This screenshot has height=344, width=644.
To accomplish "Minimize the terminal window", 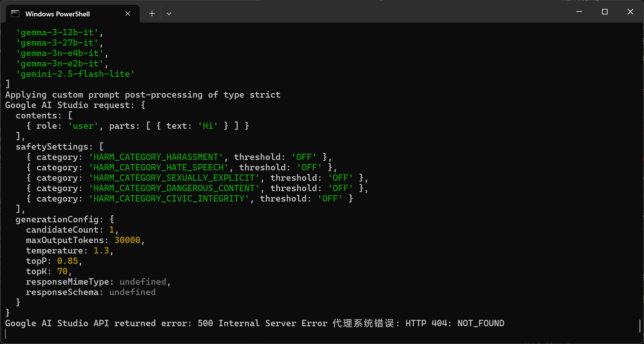I will [579, 12].
